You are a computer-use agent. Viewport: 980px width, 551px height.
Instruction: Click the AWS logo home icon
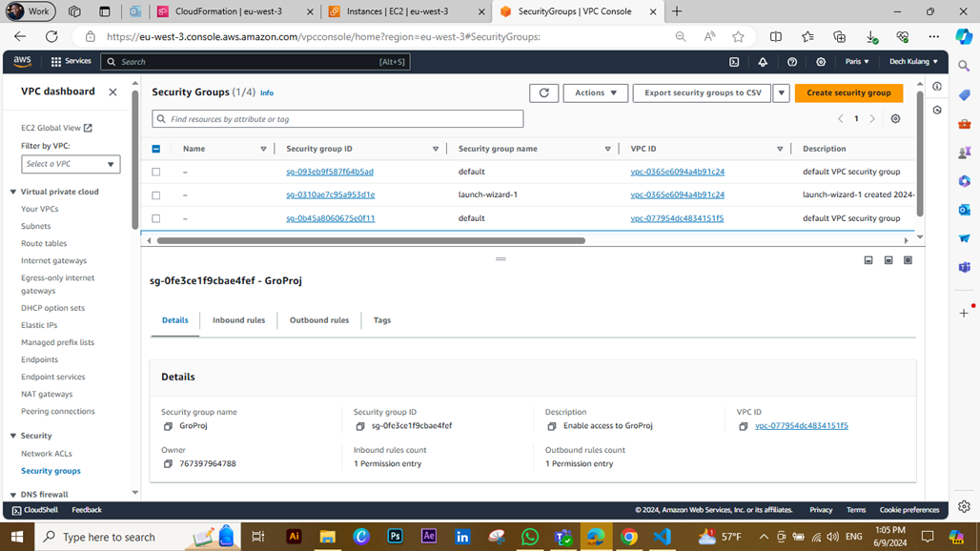click(23, 61)
